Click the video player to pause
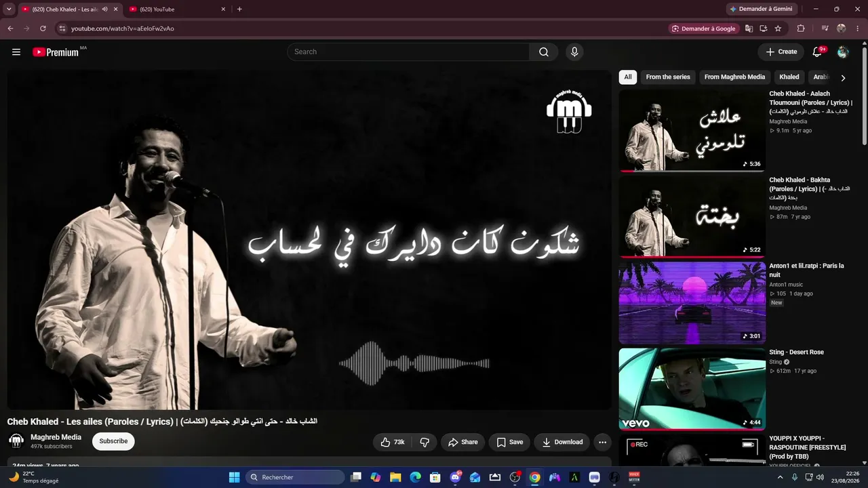 pos(309,240)
